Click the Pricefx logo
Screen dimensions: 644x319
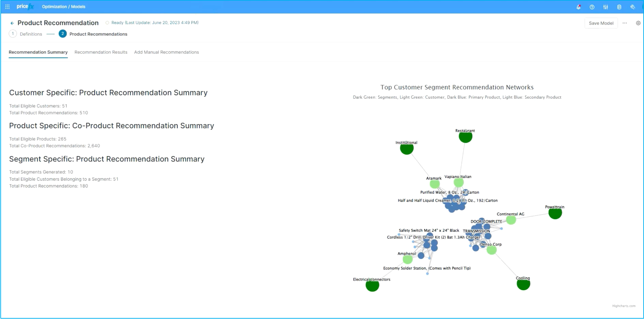point(25,7)
